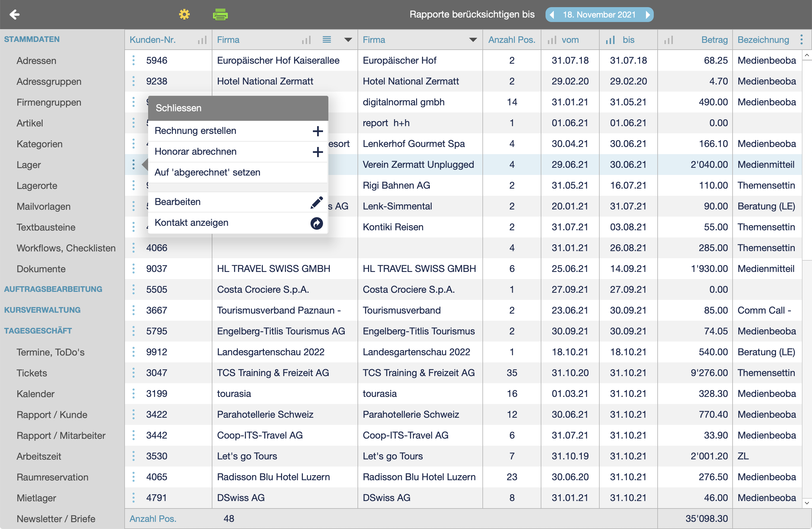Click chart icon in Kunden-Nr. column header
The width and height of the screenshot is (812, 529).
[202, 40]
